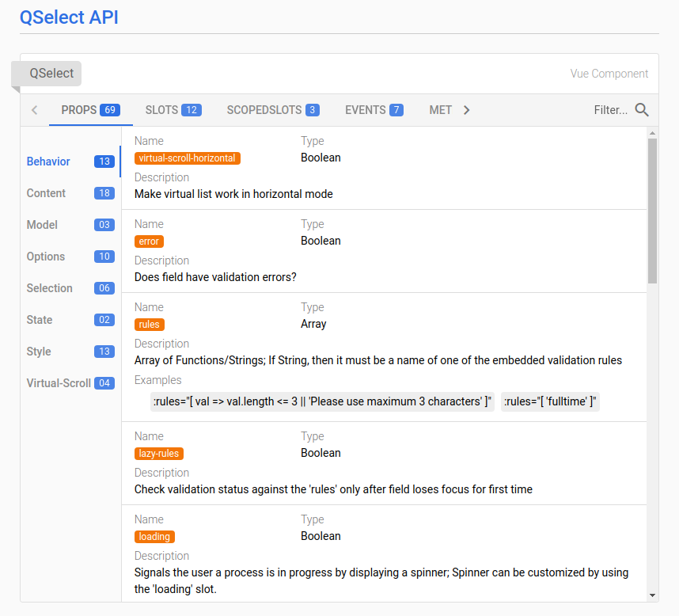Open the Virtual-Scroll category
Screen dimensions: 679x616
[59, 383]
